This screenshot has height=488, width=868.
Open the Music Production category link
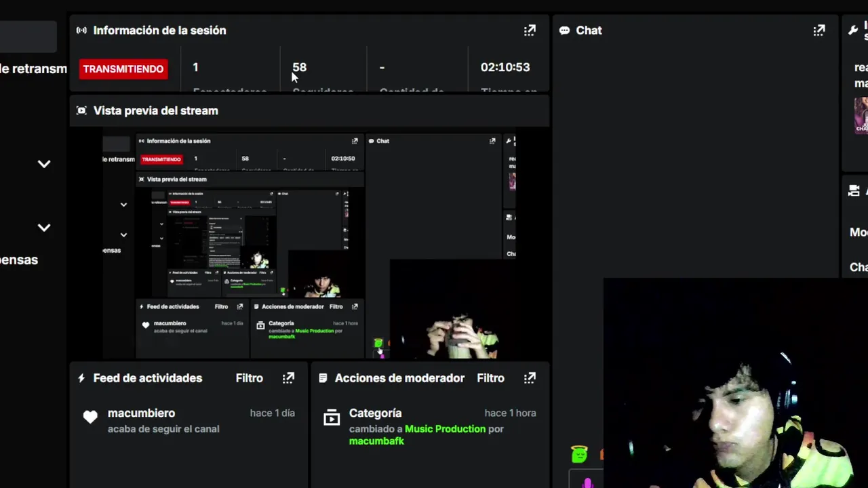point(445,429)
